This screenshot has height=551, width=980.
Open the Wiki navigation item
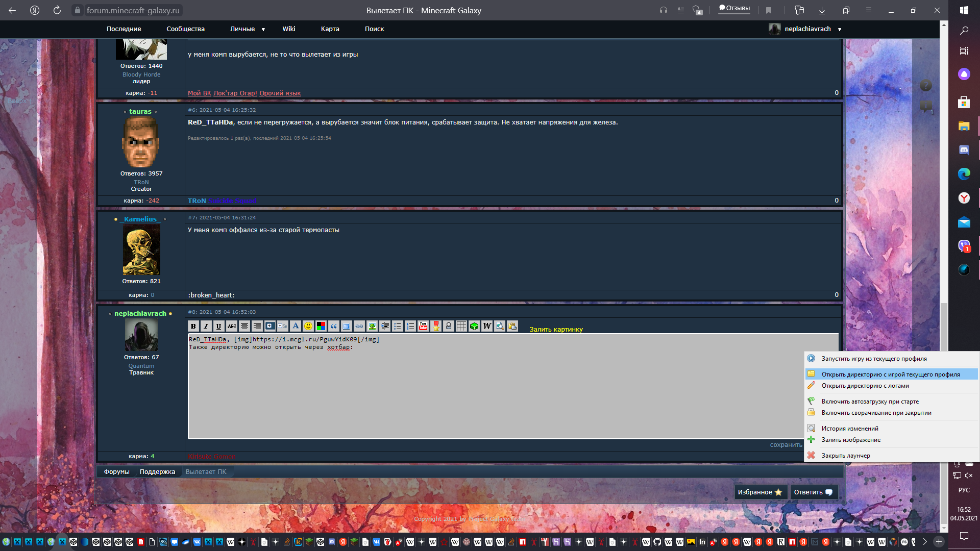(x=289, y=29)
